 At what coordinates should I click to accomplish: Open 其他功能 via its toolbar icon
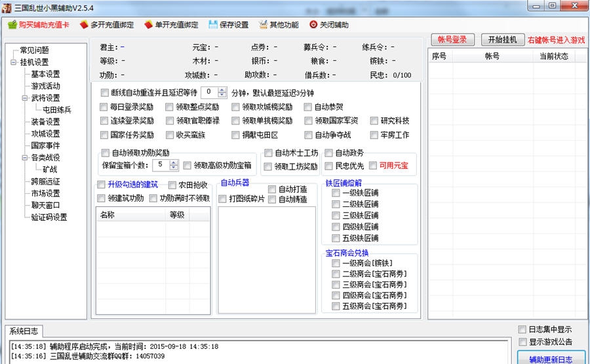tap(264, 25)
